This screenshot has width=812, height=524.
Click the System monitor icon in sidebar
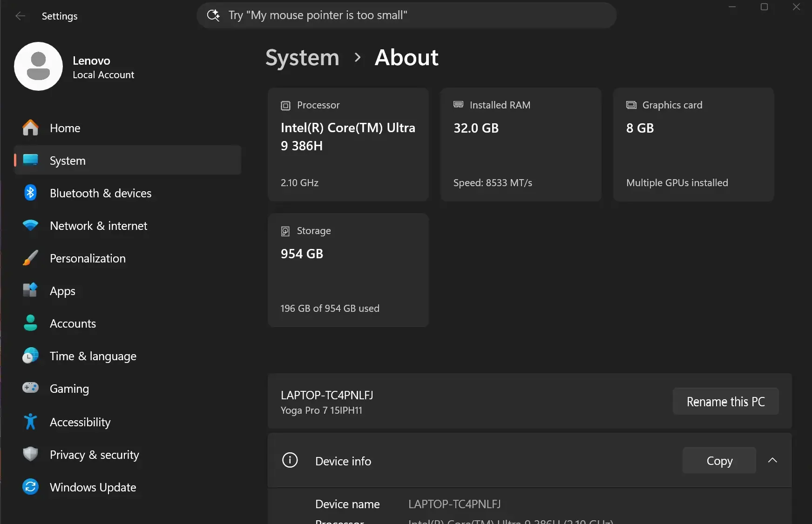click(31, 160)
